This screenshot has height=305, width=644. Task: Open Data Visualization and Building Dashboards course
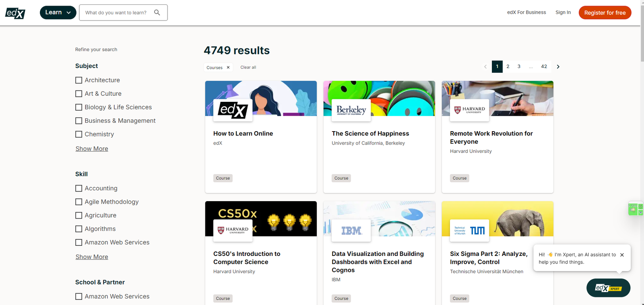tap(378, 262)
